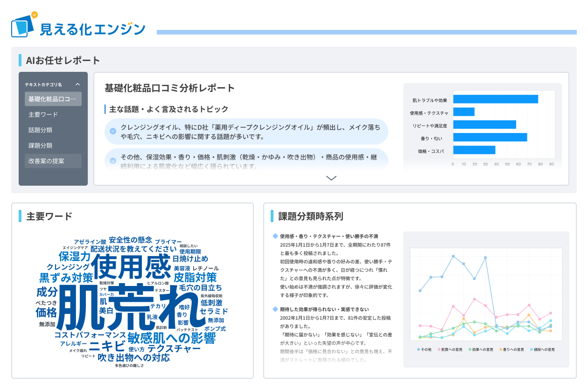Click the 肌質への意見 legend dot icon
Screen dimensions: 588x390
[439, 349]
